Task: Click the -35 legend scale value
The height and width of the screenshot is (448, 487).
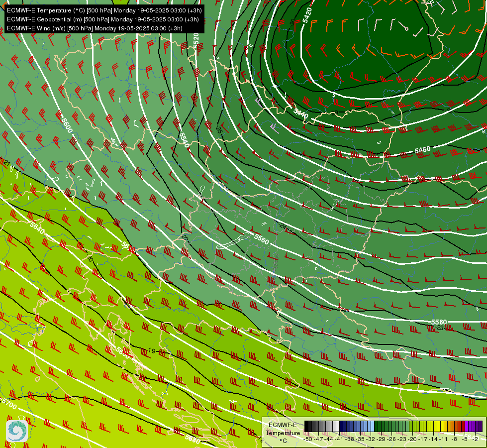Action: click(x=360, y=439)
